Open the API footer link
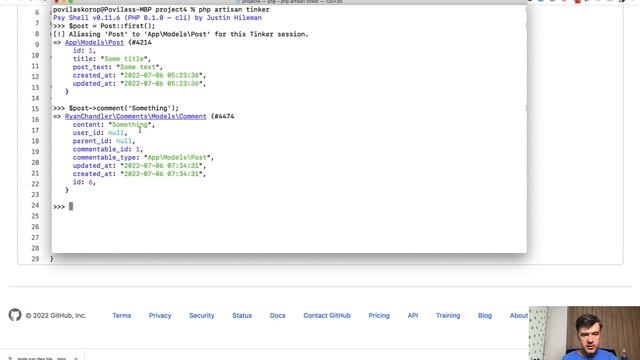This screenshot has width=640, height=360. tap(413, 316)
